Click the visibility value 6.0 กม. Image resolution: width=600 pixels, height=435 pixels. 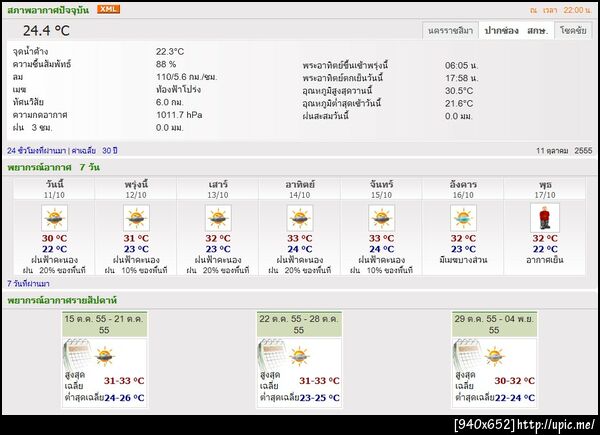(x=170, y=102)
